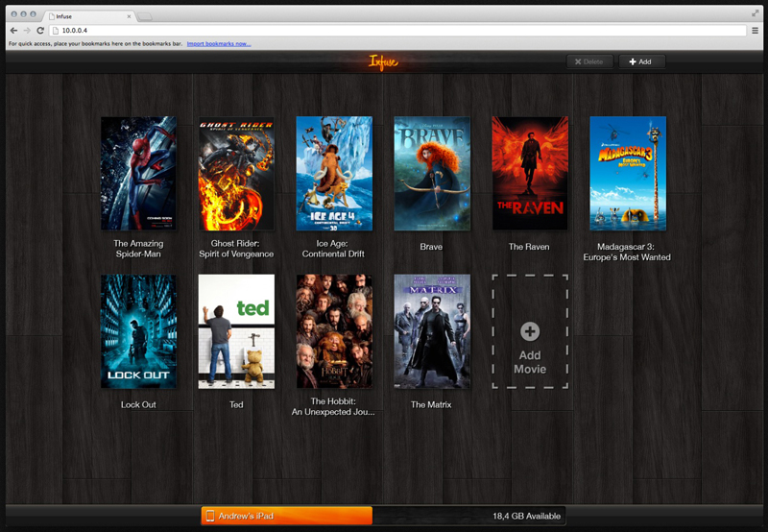Click the browser forward arrow
The height and width of the screenshot is (532, 768).
[27, 31]
